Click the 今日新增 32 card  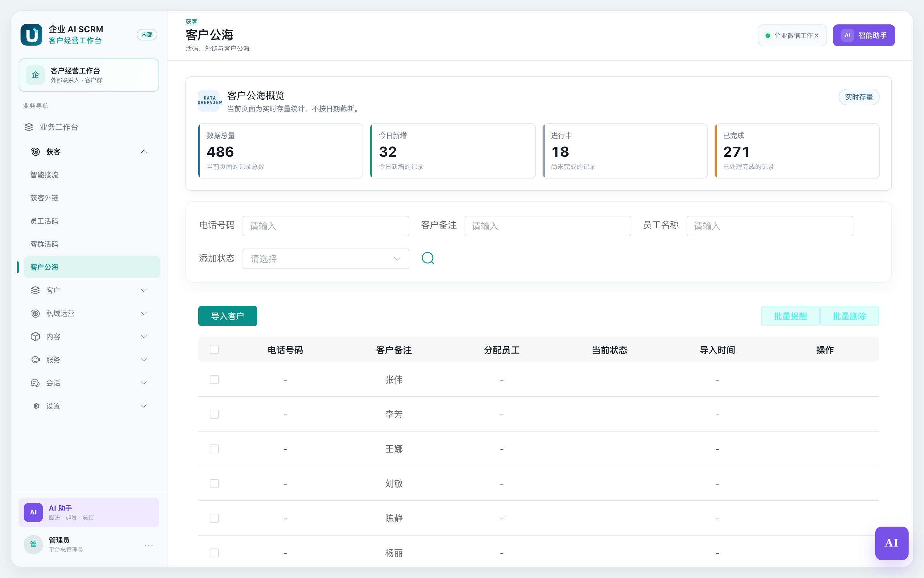(x=452, y=151)
